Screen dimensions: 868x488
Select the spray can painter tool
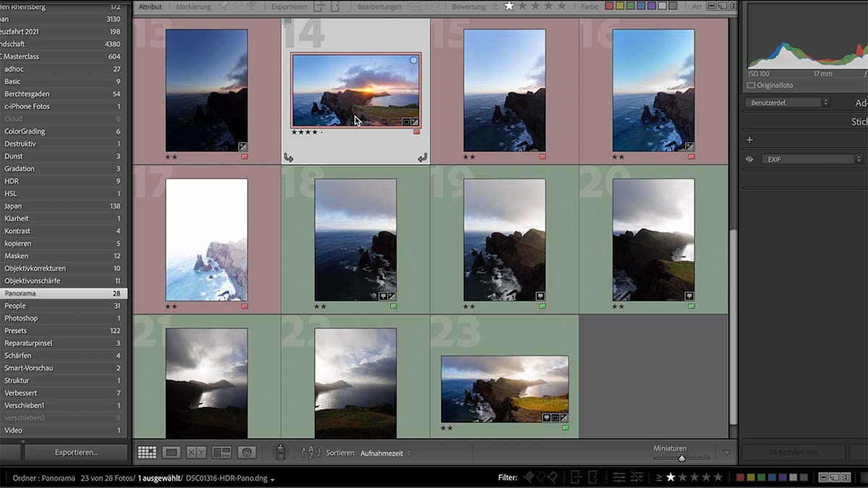pyautogui.click(x=279, y=453)
